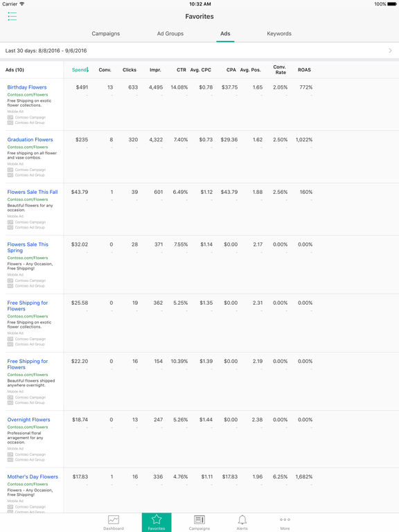Open the Campaigns icon in bottom bar

click(199, 520)
